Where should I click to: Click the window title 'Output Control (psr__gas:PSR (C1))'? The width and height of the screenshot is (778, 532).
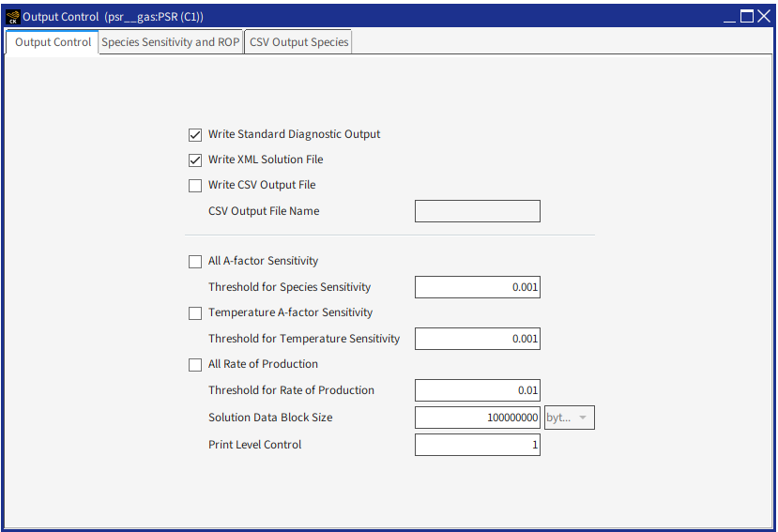(x=114, y=17)
